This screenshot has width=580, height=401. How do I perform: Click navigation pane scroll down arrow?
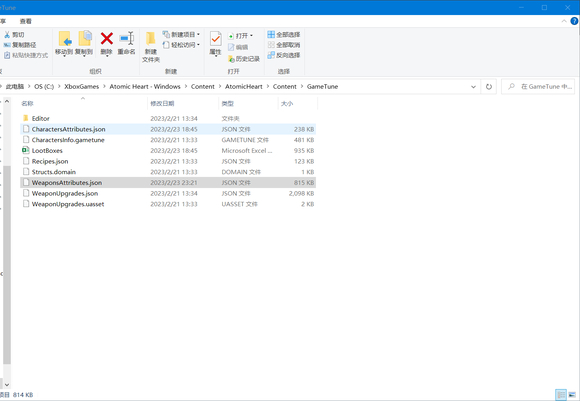pos(7,385)
